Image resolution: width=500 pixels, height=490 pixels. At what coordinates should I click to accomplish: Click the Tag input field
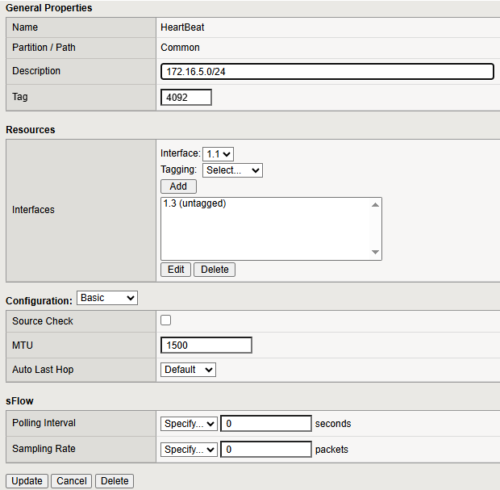186,97
